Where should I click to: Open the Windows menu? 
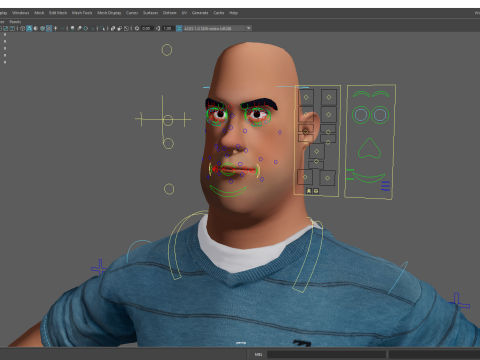(21, 13)
